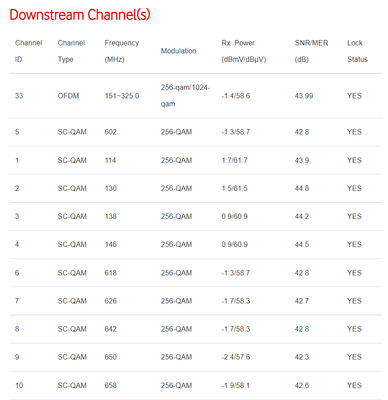Click the Modulation column header
Viewport: 388px width, 400px height.
178,51
